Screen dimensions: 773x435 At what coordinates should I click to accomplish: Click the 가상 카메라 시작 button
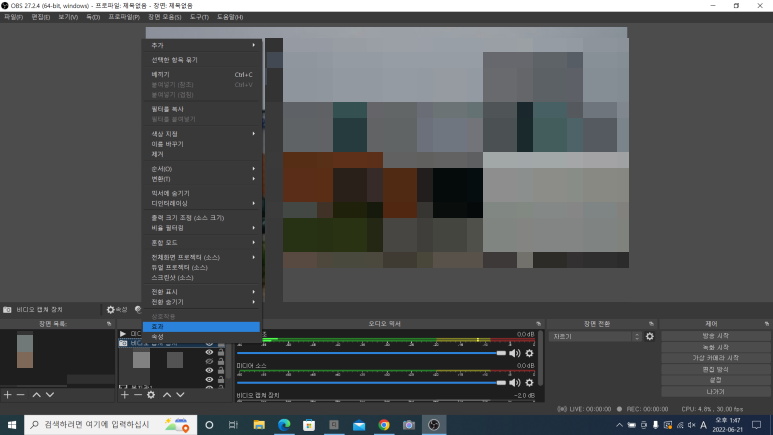pos(715,358)
